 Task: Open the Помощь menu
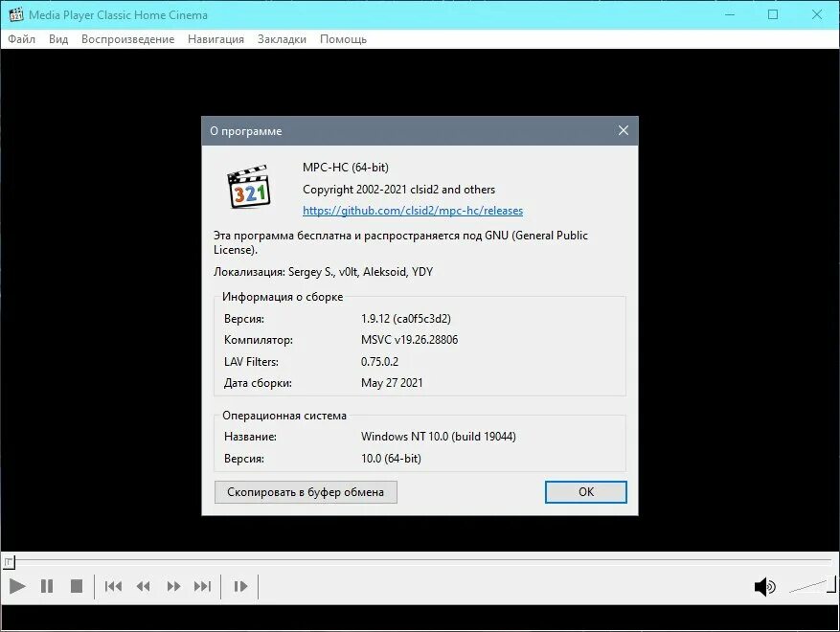(344, 39)
